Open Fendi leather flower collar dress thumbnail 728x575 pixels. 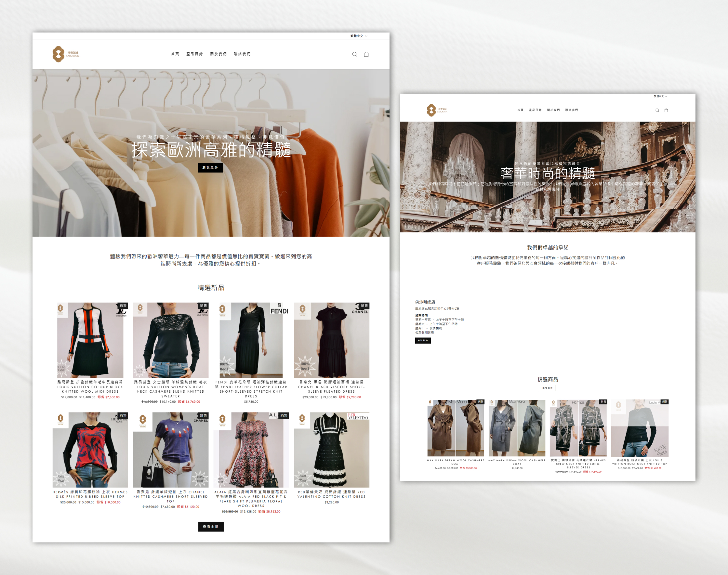point(251,340)
